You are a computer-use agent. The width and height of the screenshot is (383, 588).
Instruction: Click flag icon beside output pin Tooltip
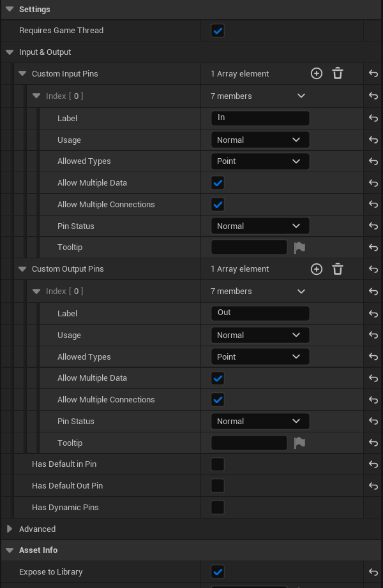pyautogui.click(x=299, y=443)
